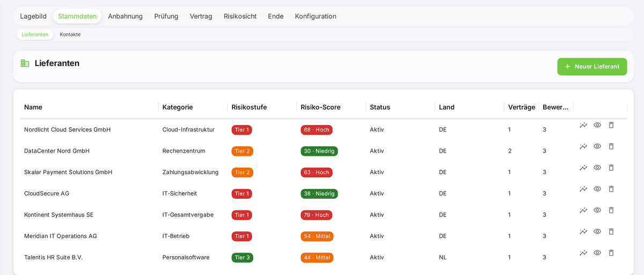Click the 63 · Hoch risk score badge
Screen dimensions: 644x275
pos(317,172)
